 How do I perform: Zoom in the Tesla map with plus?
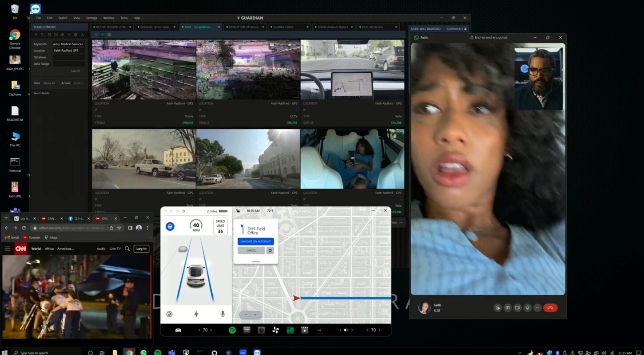tap(255, 314)
